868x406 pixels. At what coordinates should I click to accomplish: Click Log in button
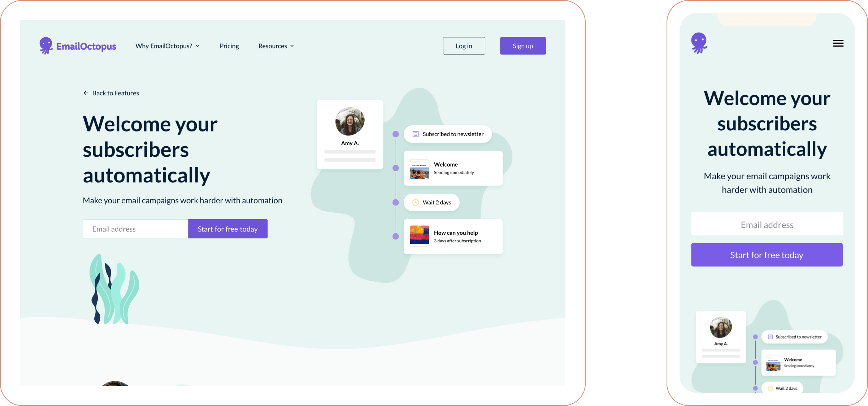[464, 46]
